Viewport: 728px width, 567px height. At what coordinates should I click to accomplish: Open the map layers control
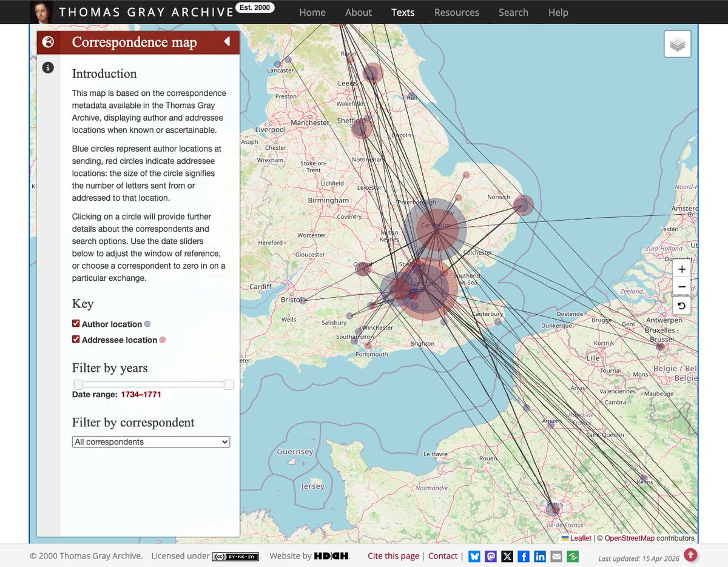click(678, 44)
